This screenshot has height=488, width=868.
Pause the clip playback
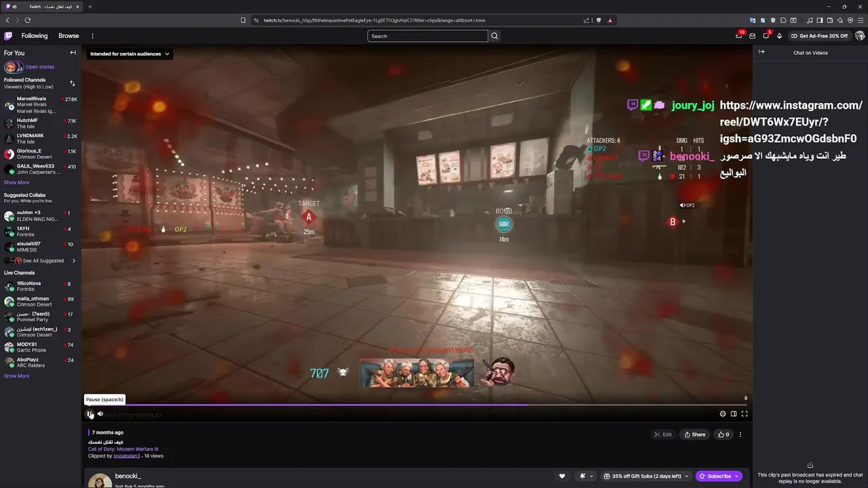(x=90, y=413)
